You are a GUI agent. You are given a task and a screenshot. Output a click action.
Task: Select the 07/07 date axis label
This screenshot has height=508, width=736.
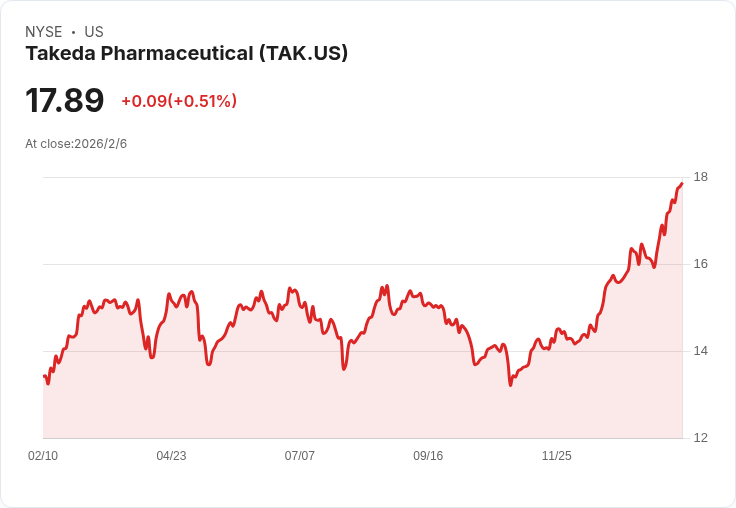299,456
